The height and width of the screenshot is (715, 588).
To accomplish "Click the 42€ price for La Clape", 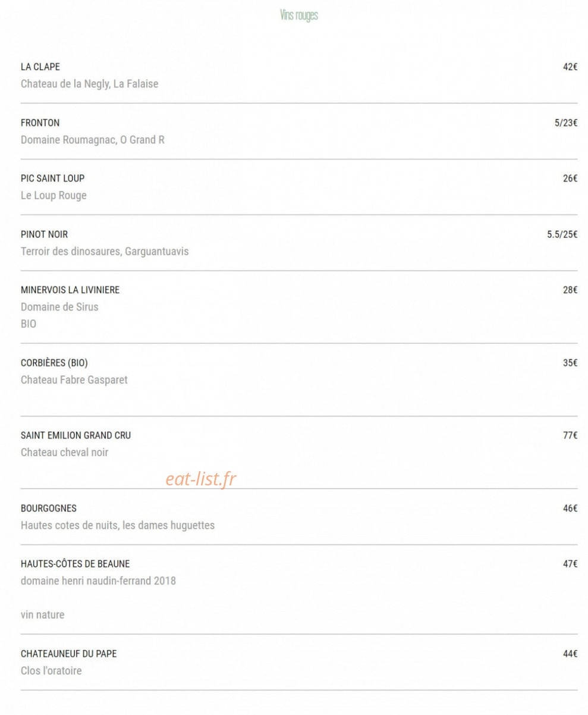I will click(x=570, y=67).
